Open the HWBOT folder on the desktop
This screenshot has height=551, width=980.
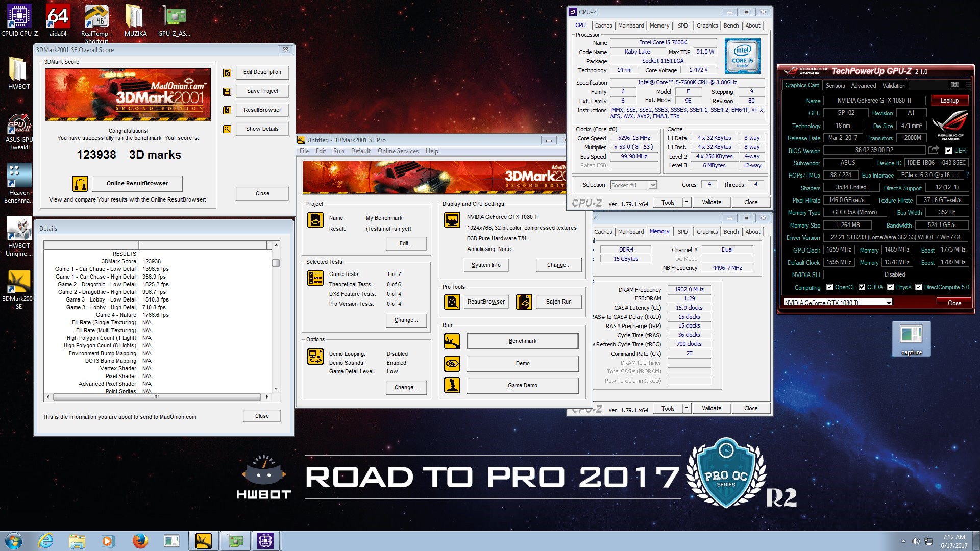click(19, 73)
